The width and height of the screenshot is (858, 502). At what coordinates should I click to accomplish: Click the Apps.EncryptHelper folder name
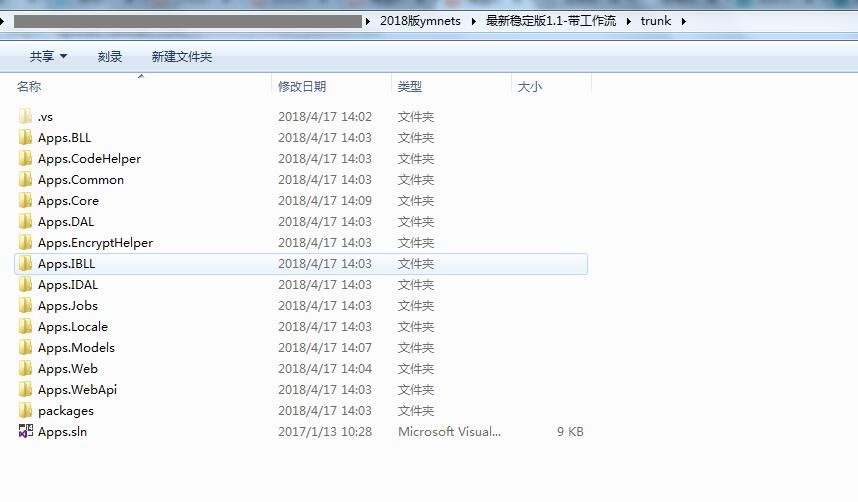point(95,243)
